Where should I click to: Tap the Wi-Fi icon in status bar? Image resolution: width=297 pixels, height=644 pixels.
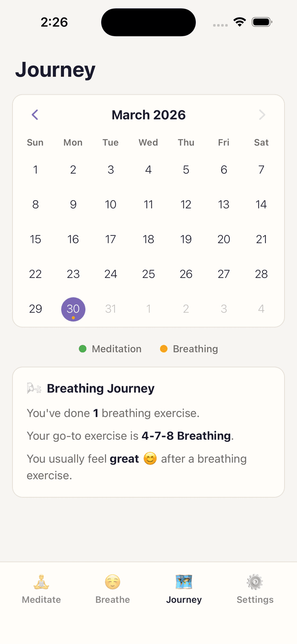(x=239, y=21)
